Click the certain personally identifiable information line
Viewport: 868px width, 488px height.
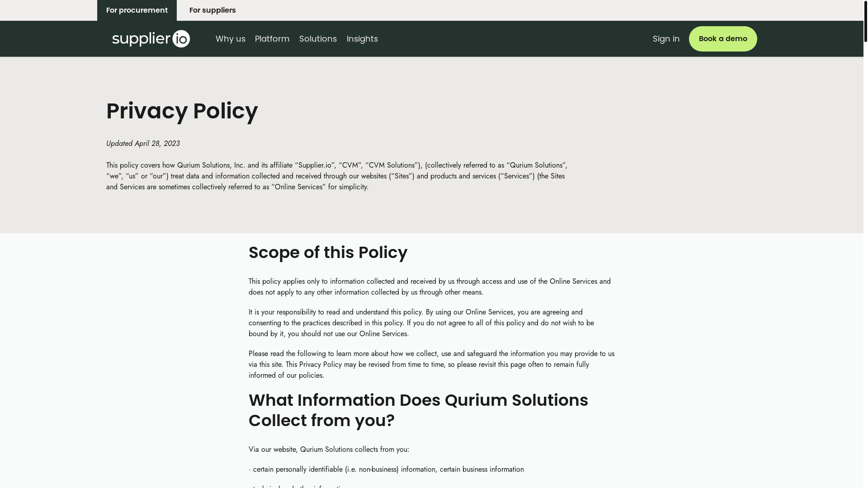tap(386, 469)
